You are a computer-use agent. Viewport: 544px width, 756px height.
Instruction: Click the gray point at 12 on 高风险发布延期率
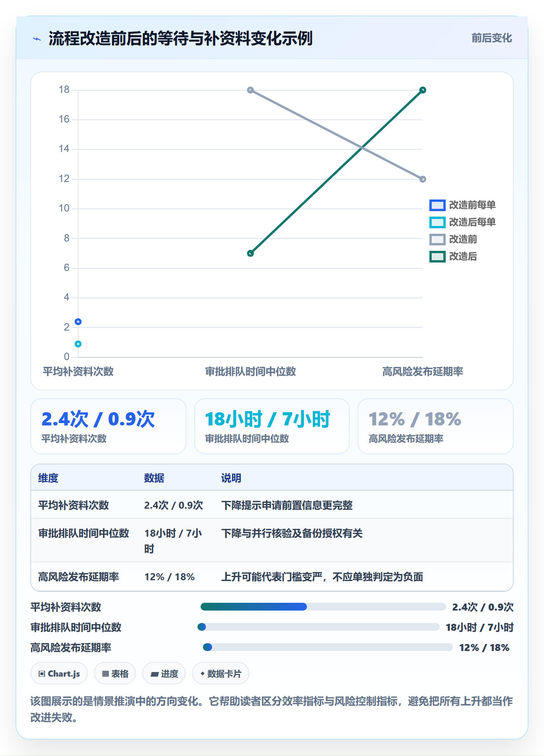coord(423,179)
